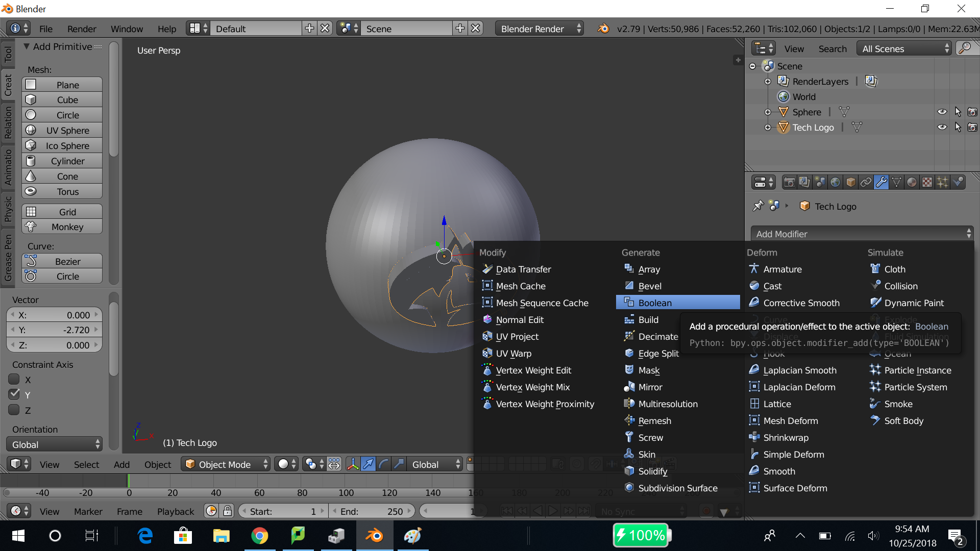Open the Texture properties checker tab
This screenshot has height=551, width=980.
(x=927, y=182)
